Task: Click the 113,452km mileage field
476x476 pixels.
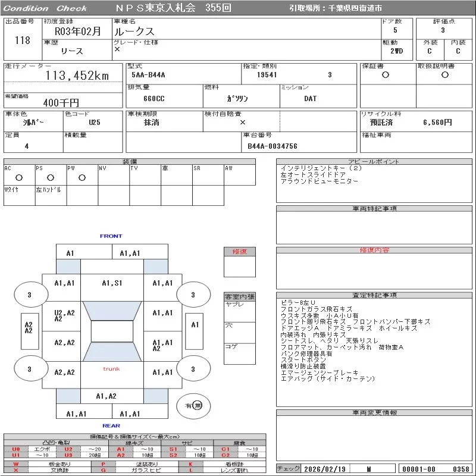Action: point(77,76)
